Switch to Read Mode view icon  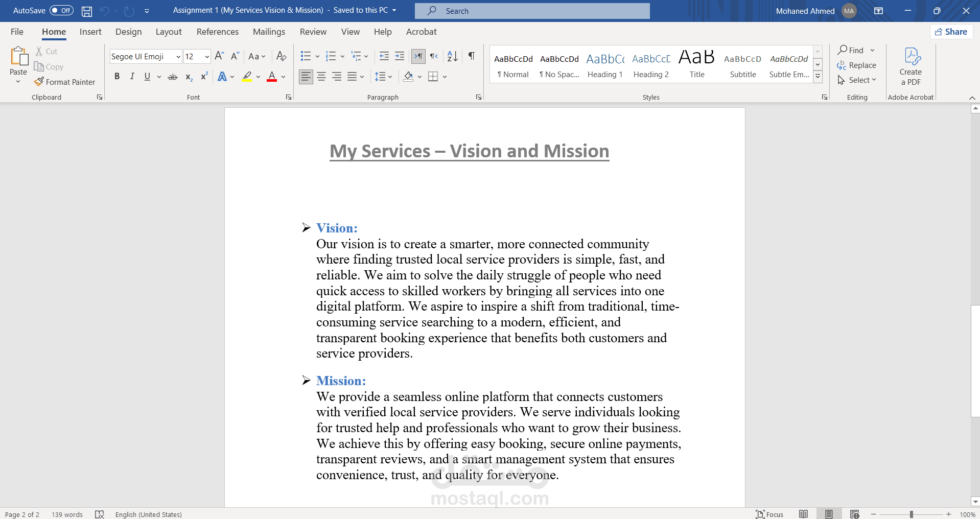point(804,514)
